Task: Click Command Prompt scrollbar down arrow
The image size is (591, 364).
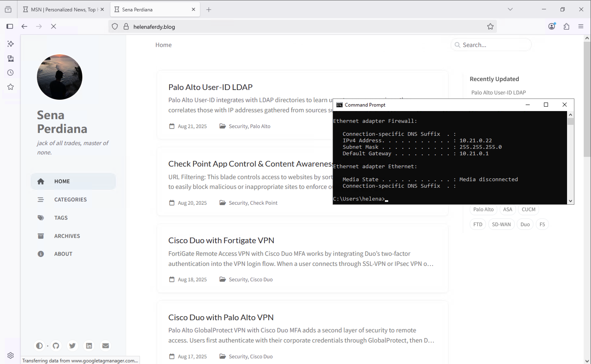Action: (570, 201)
